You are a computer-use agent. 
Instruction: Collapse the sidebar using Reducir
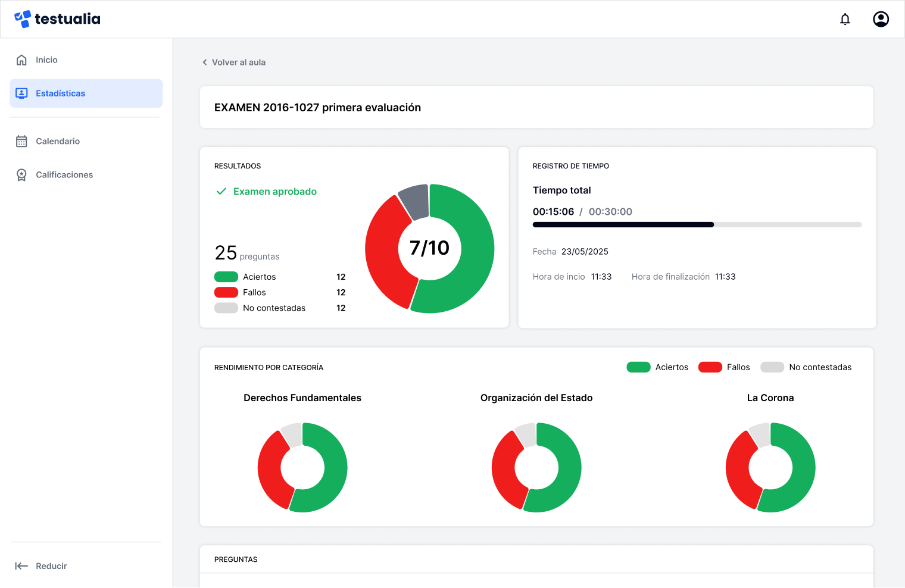[51, 565]
